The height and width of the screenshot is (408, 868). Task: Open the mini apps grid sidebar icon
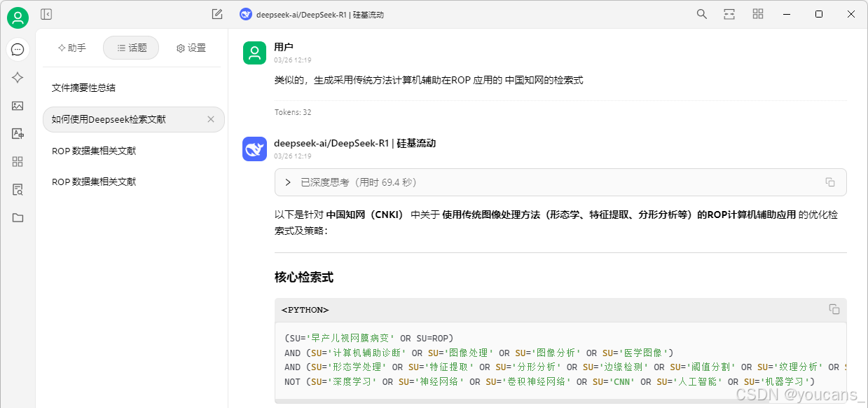click(x=18, y=161)
